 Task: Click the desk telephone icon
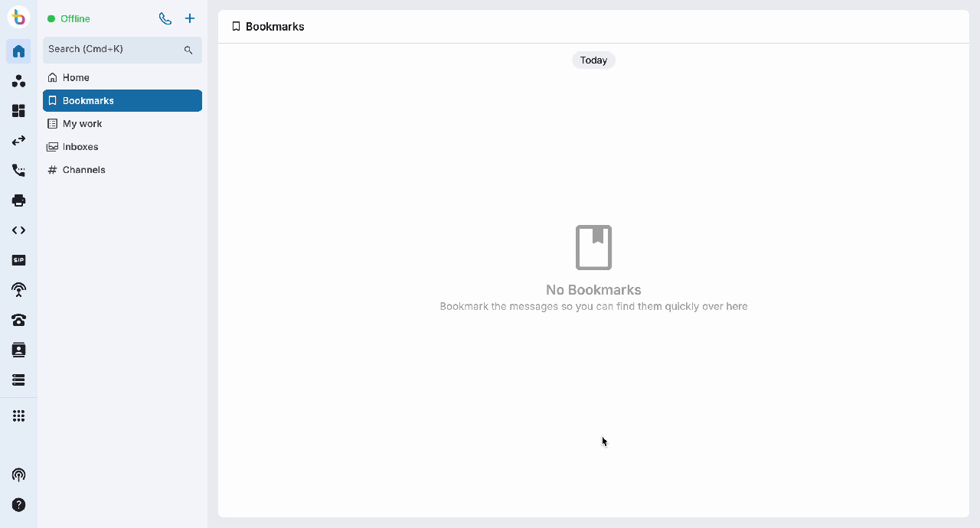coord(18,320)
